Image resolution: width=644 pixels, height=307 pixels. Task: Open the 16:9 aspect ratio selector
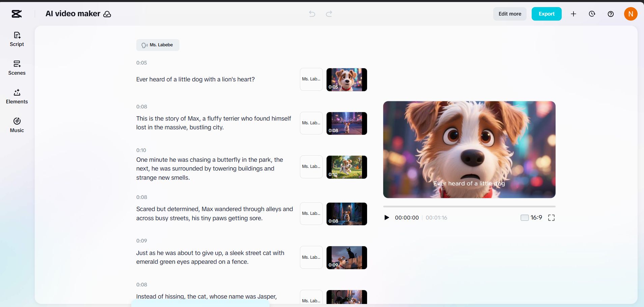pyautogui.click(x=531, y=218)
